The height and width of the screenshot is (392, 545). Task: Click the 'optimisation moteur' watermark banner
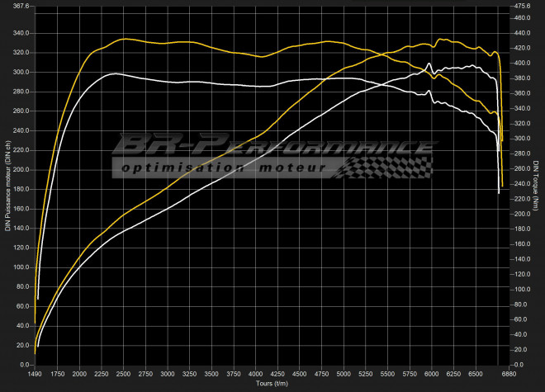[x=223, y=168]
